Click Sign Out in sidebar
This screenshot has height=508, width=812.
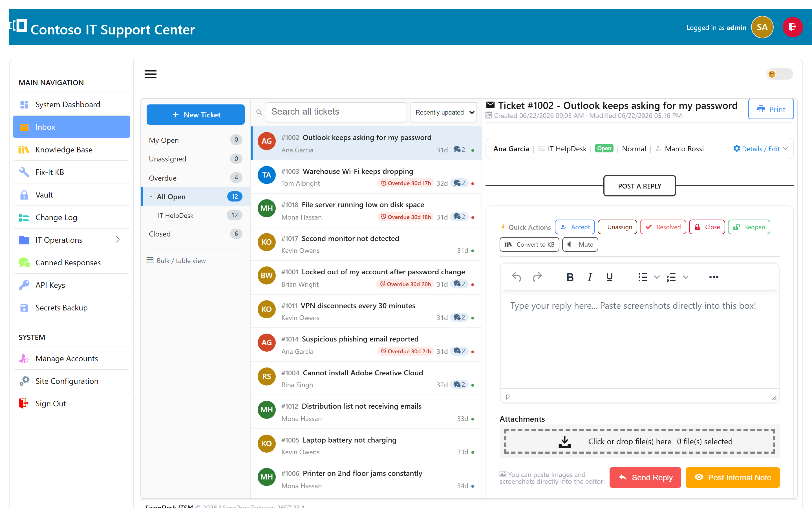click(71, 404)
